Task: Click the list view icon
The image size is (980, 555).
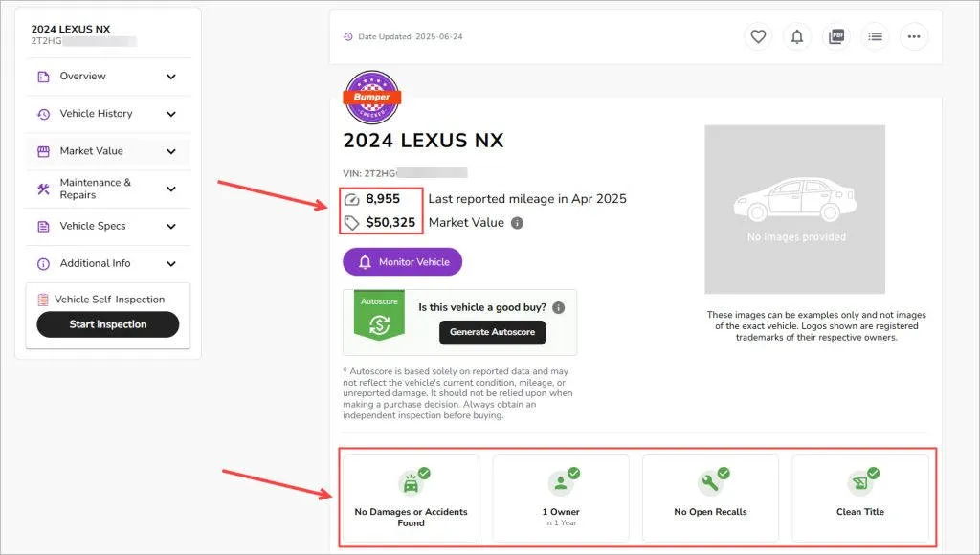Action: pyautogui.click(x=875, y=37)
